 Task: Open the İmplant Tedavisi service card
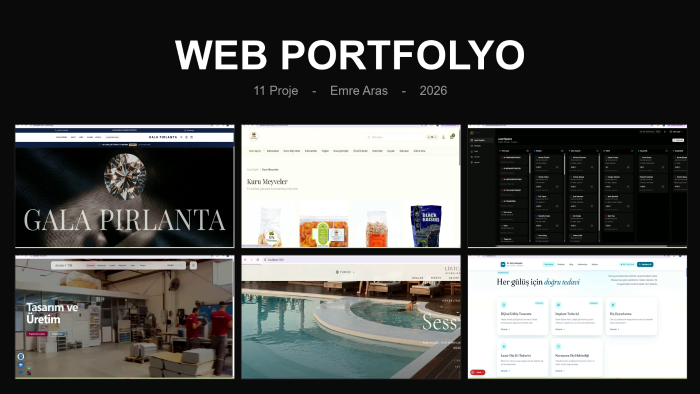click(577, 316)
